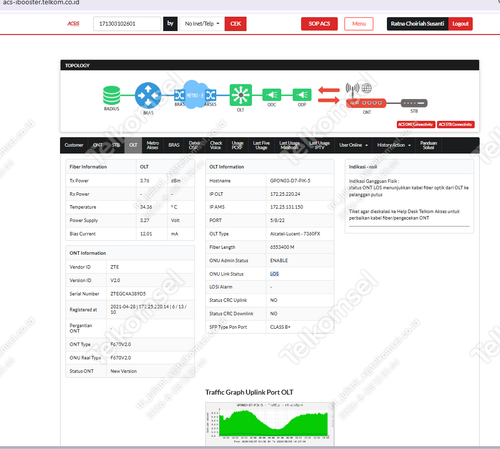The height and width of the screenshot is (449, 500).
Task: Select the ODP splitter icon
Action: point(302,95)
